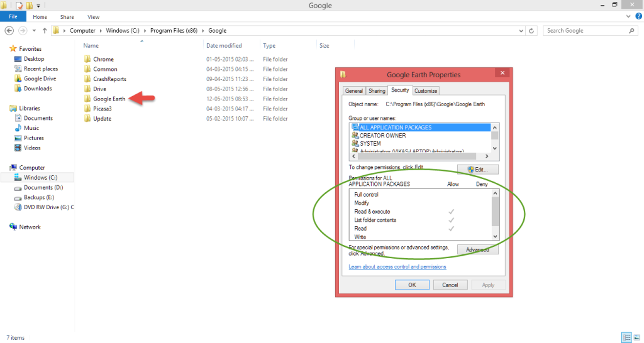
Task: Select the Drive folder icon
Action: click(x=87, y=89)
